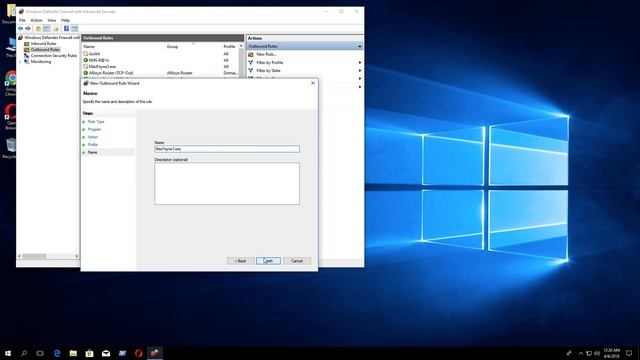Click the Back arrow in the firewall toolbar

pyautogui.click(x=20, y=29)
